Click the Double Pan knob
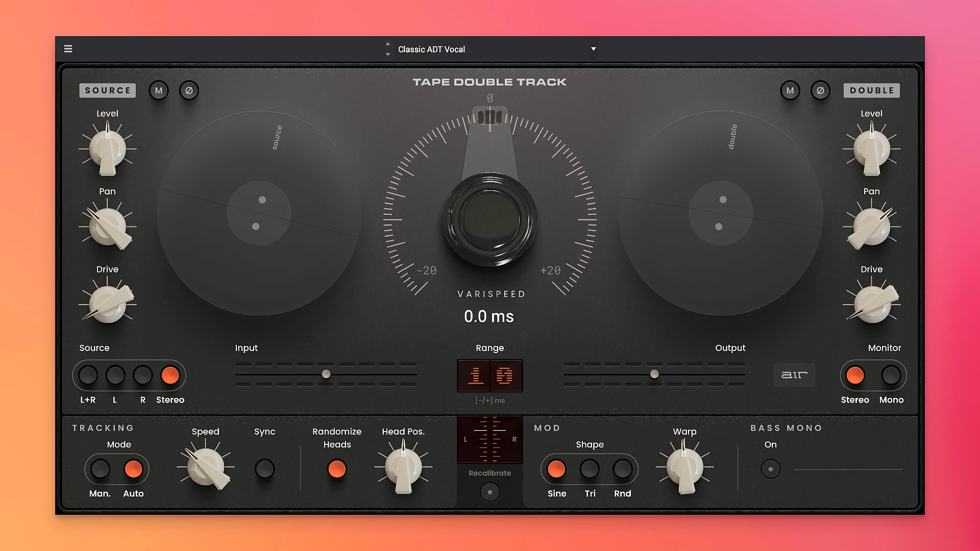The width and height of the screenshot is (980, 551). (872, 227)
